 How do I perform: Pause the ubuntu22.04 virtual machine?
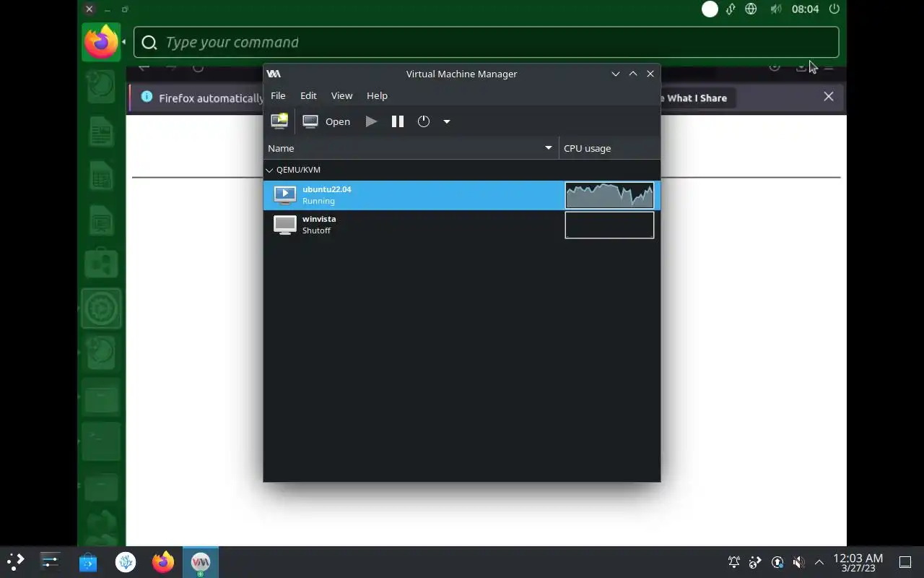398,121
